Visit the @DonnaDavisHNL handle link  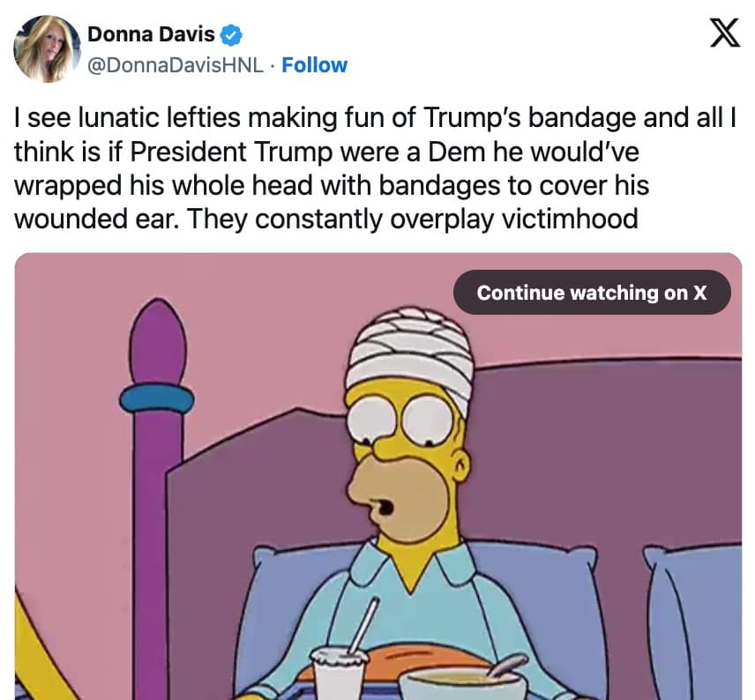click(176, 65)
